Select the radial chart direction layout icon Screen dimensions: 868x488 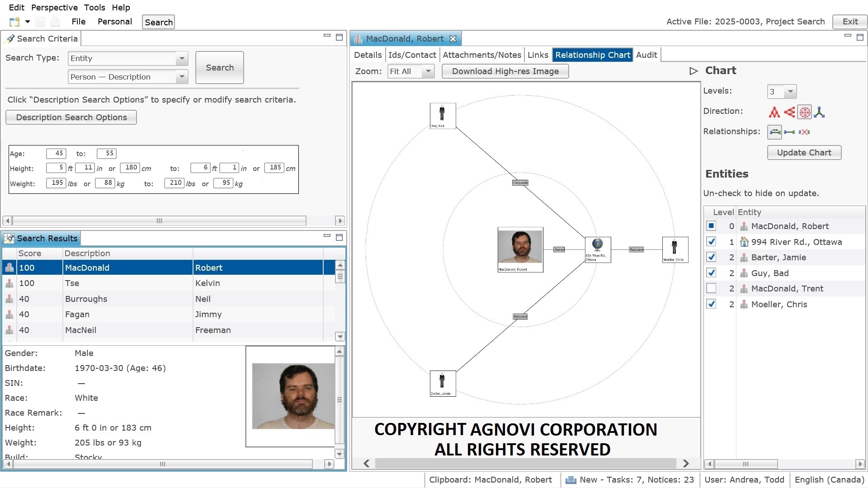[x=805, y=112]
